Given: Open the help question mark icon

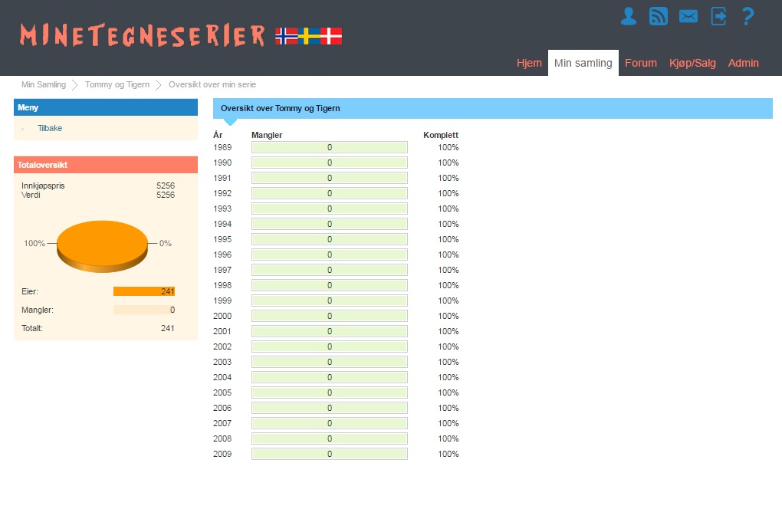Looking at the screenshot, I should tap(748, 16).
